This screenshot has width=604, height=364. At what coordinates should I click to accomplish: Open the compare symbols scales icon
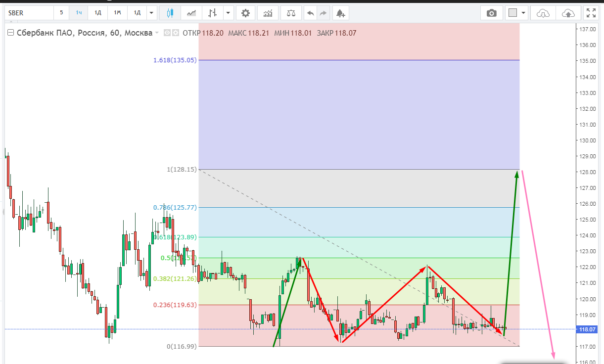click(291, 13)
